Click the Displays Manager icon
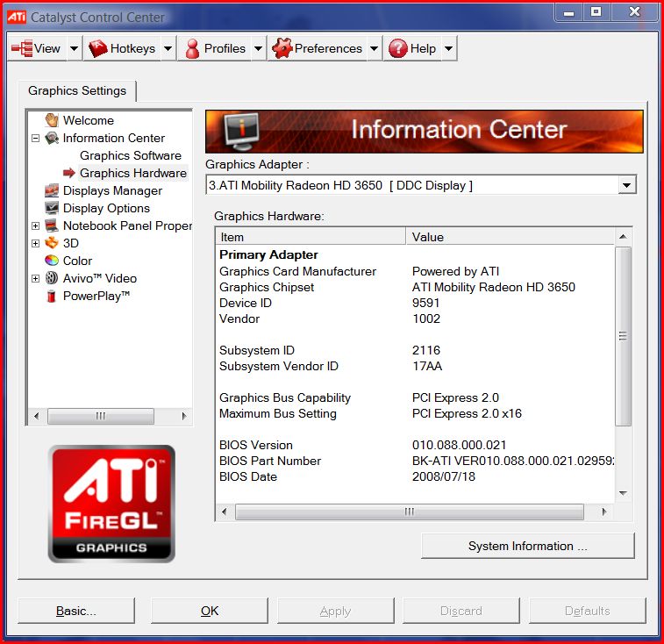 coord(52,190)
